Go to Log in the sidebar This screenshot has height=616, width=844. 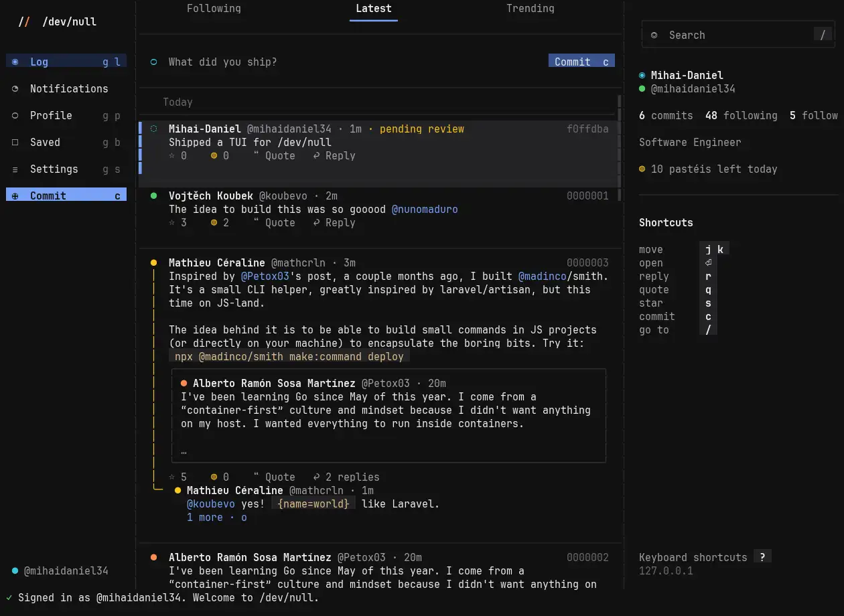pos(66,62)
